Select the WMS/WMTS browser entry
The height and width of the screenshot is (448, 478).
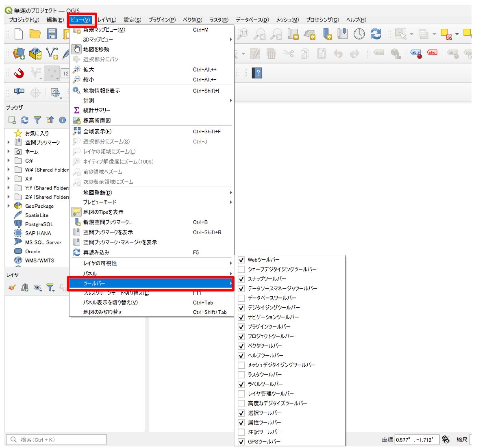point(40,261)
